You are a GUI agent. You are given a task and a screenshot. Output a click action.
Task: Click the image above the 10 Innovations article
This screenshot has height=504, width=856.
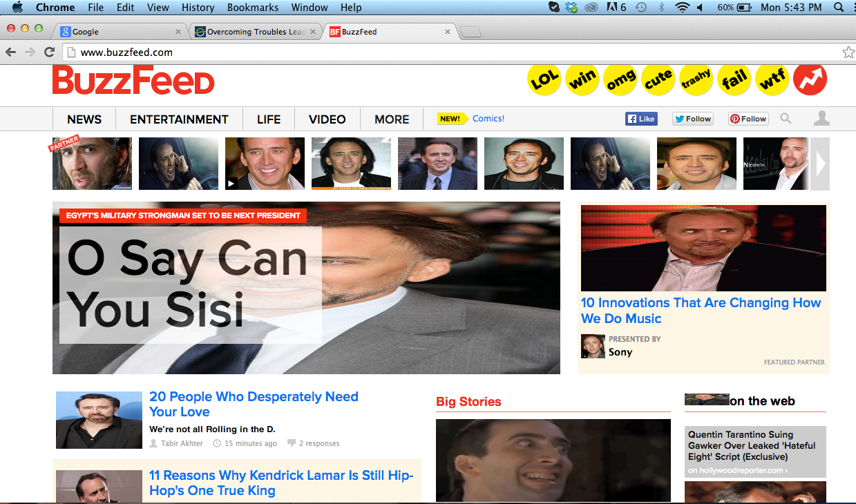tap(703, 248)
